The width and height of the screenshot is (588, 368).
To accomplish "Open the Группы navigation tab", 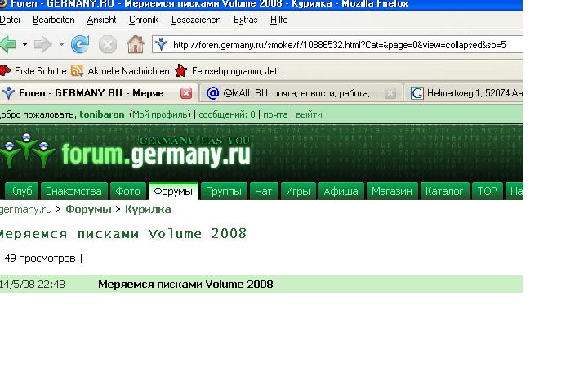I will coord(224,191).
